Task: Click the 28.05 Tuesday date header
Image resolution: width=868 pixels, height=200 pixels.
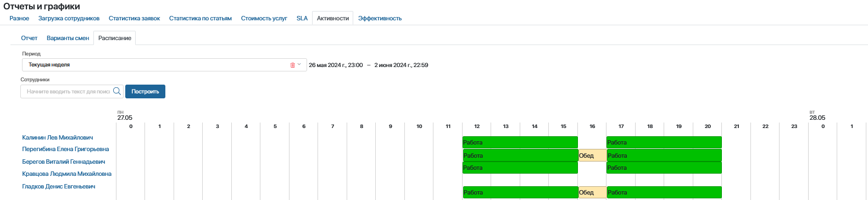Action: click(x=817, y=115)
